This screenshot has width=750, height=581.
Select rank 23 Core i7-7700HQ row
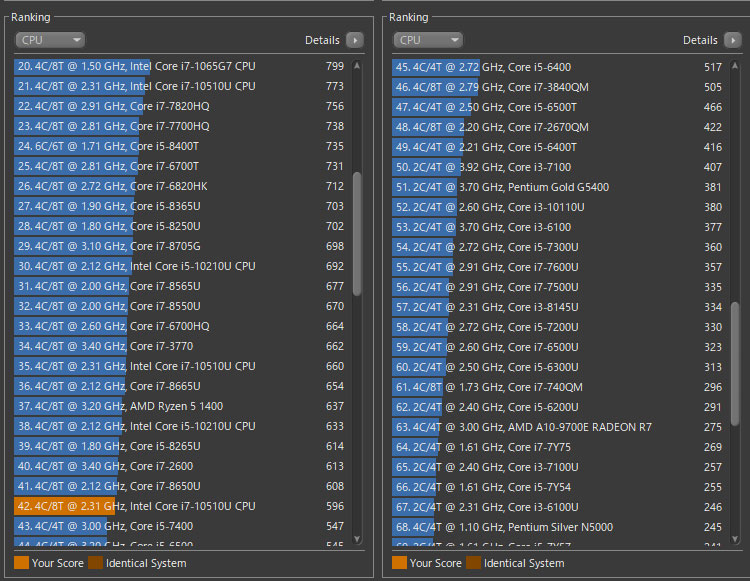click(x=181, y=126)
